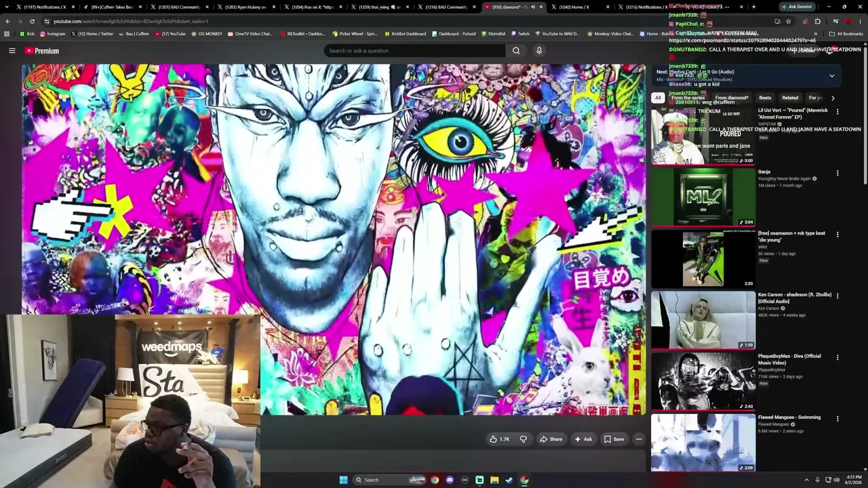Open options for Lil Uzi Vert Poured video

pos(837,112)
